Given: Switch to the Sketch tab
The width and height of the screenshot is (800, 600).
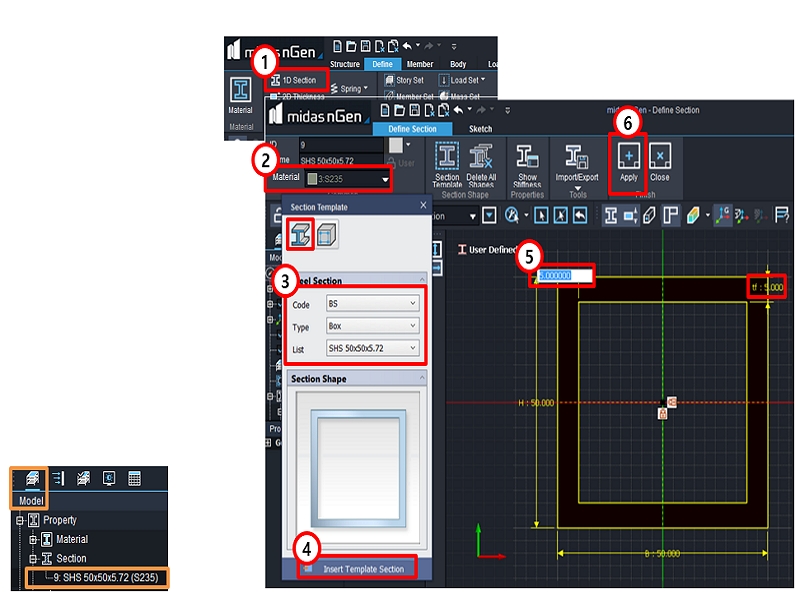Looking at the screenshot, I should click(x=479, y=128).
